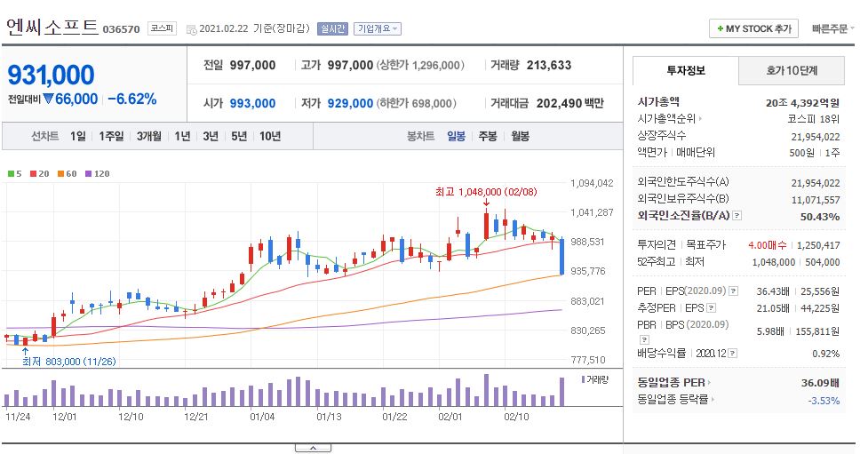Click the current price 931,000
The image size is (868, 454).
51,75
